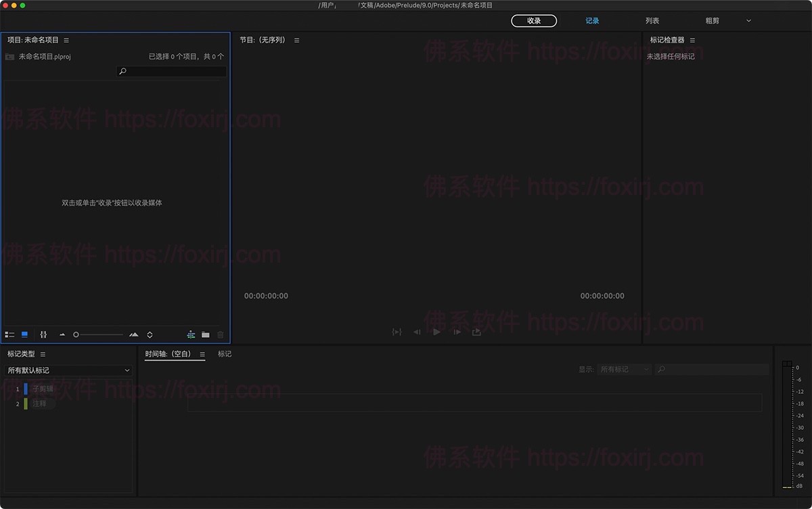Open the 项目 panel hamburger menu

(x=66, y=40)
